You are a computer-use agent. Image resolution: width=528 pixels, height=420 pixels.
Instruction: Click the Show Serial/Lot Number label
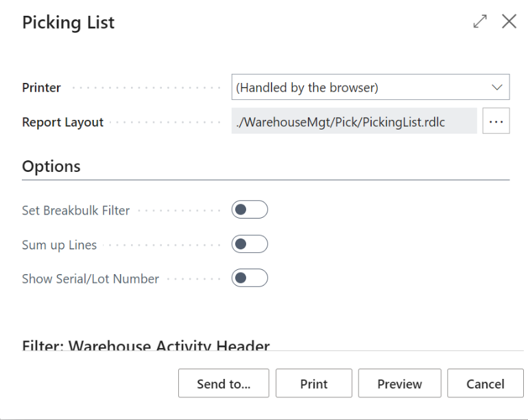(91, 279)
